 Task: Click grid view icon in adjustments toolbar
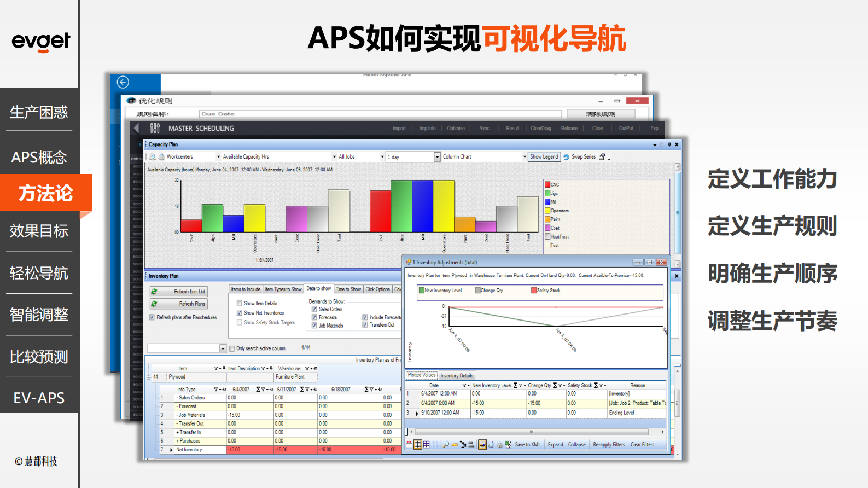[418, 445]
